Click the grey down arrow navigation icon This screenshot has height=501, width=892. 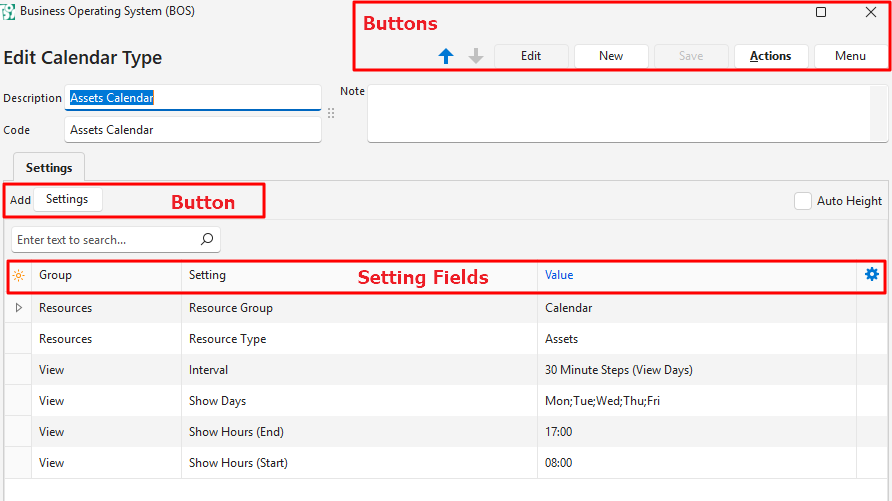(476, 57)
